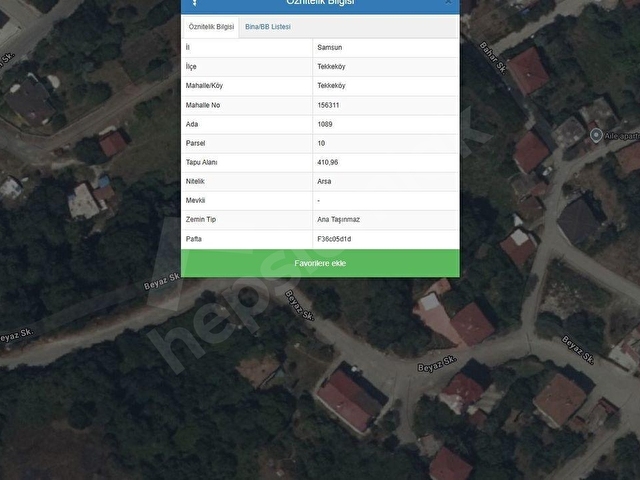
Task: Click the Parsel label
Action: [x=195, y=143]
